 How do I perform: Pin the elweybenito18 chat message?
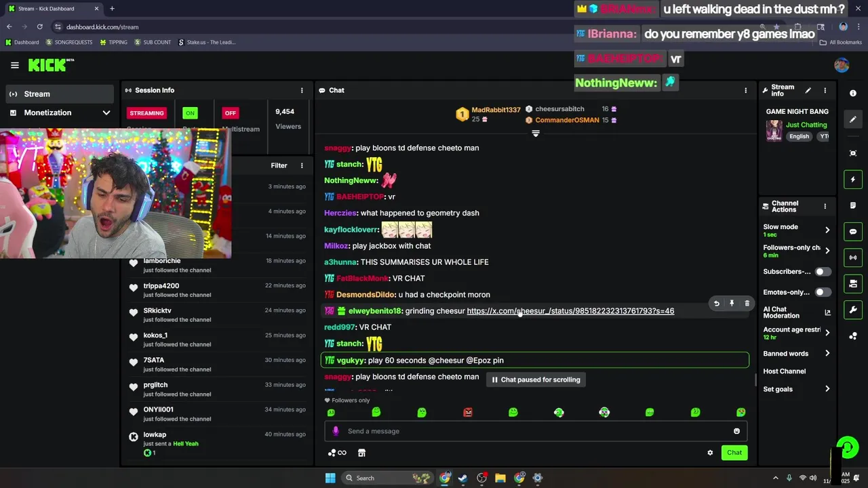point(732,304)
